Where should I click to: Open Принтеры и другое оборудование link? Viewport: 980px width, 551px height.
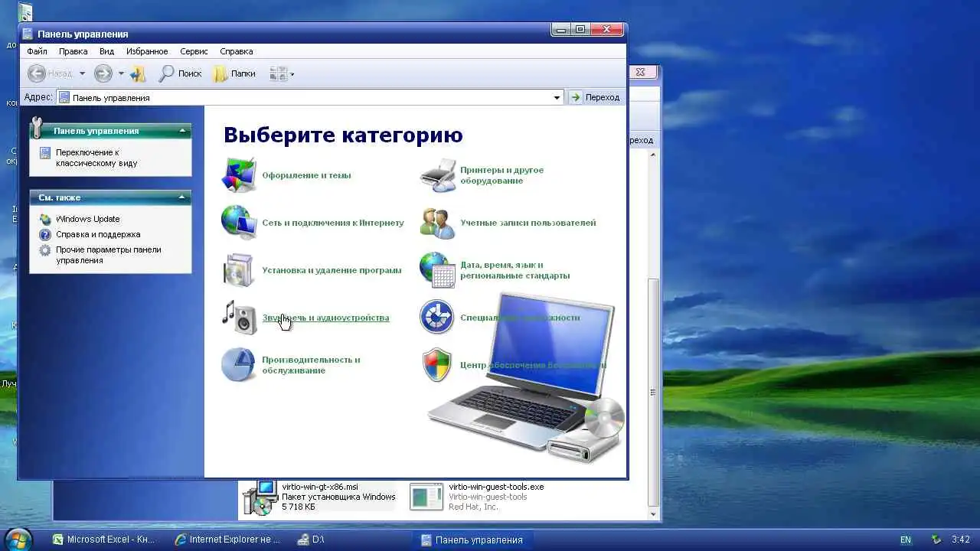click(x=501, y=175)
